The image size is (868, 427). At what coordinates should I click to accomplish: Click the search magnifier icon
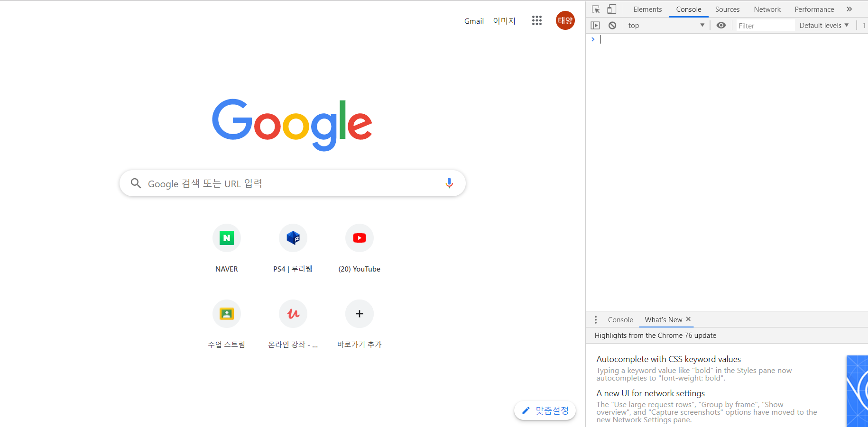point(136,183)
